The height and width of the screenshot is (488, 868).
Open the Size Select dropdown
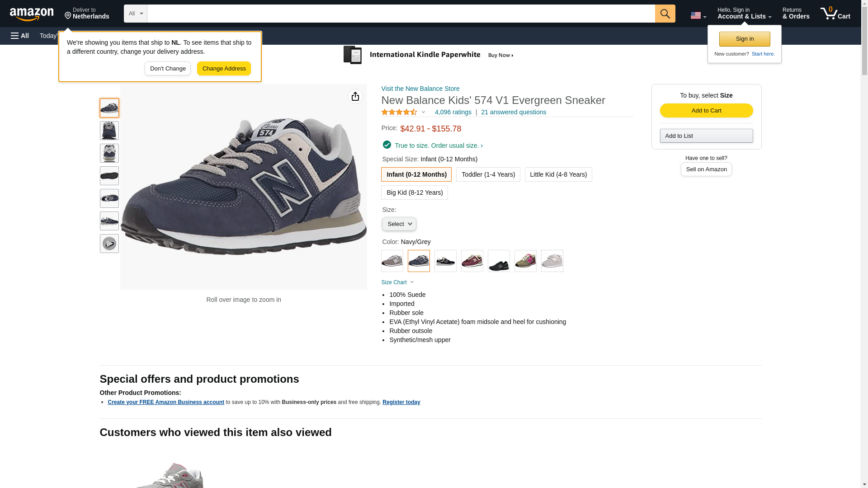(399, 224)
